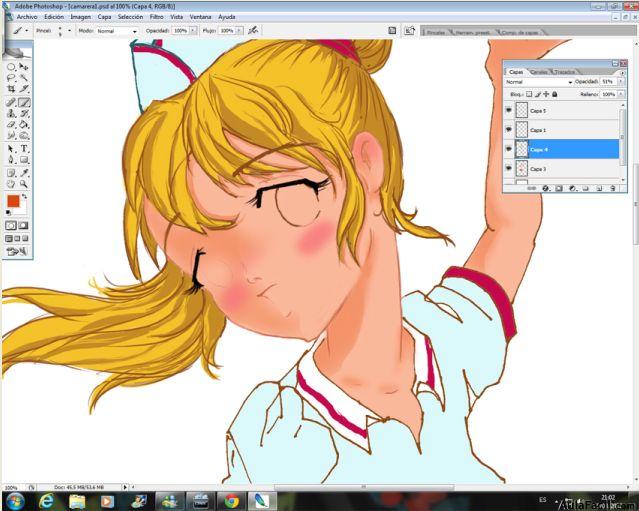The height and width of the screenshot is (511, 639).
Task: Select the Lasso tool
Action: 11,77
